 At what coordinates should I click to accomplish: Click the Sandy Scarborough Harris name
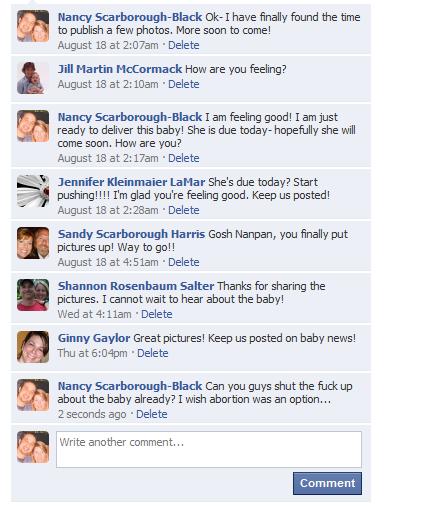[x=131, y=234]
